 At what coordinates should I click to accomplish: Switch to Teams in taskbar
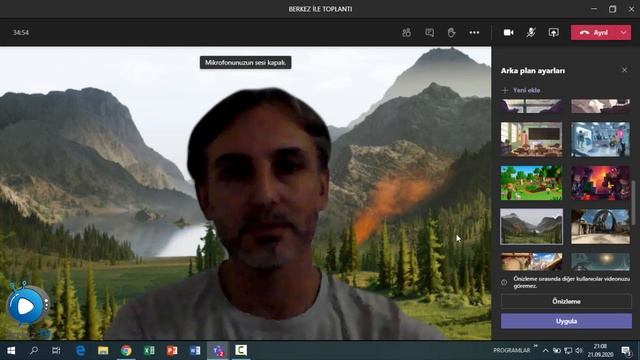tap(218, 351)
